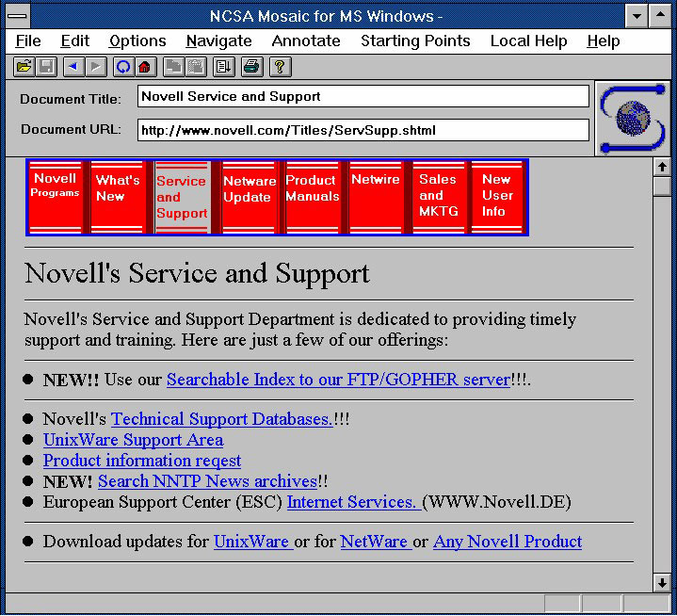Click inside the Document URL field
The height and width of the screenshot is (616, 677).
tap(363, 130)
